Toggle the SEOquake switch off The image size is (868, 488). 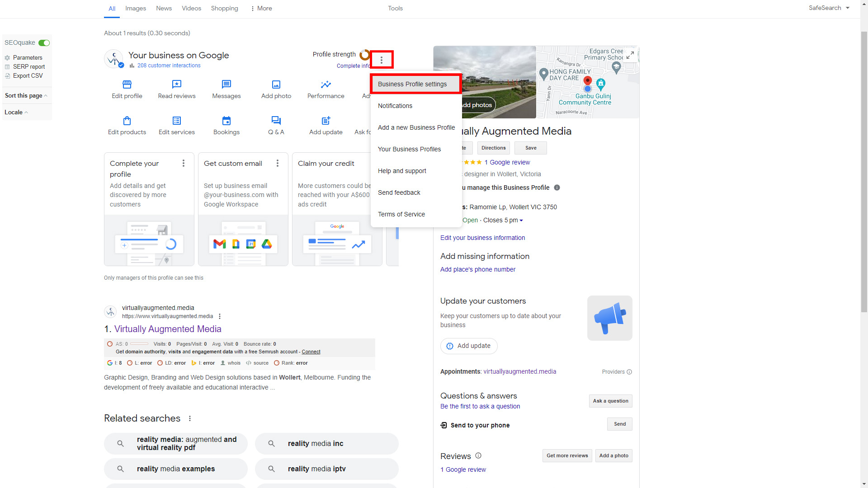pyautogui.click(x=44, y=43)
